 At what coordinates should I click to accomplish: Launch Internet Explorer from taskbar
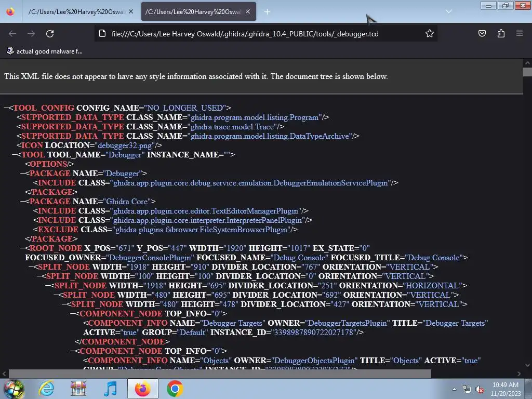tap(46, 389)
